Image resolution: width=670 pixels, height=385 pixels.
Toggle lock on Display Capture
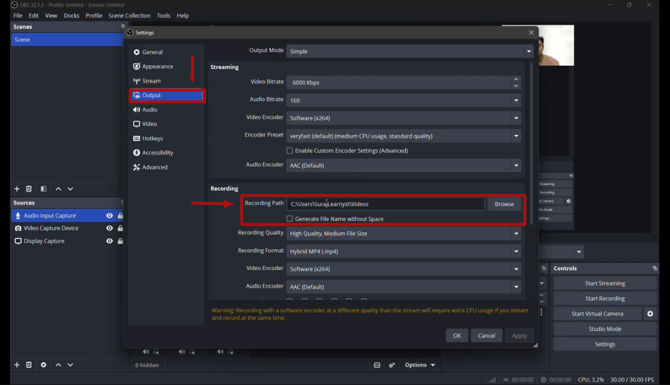(120, 241)
